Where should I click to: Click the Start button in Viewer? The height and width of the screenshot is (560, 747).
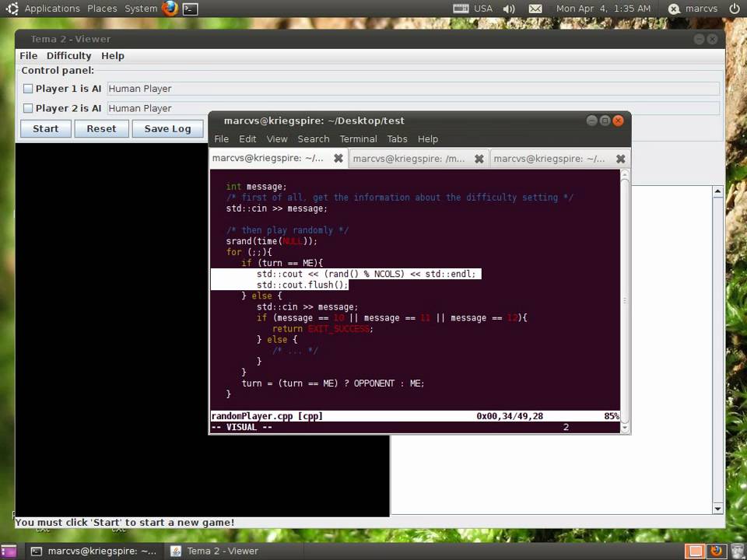point(46,128)
